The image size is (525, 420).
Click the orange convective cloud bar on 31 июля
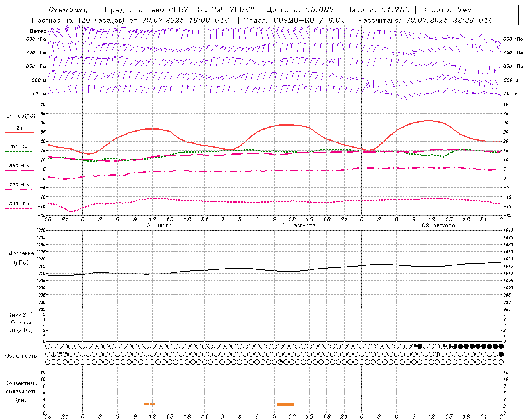point(149,404)
